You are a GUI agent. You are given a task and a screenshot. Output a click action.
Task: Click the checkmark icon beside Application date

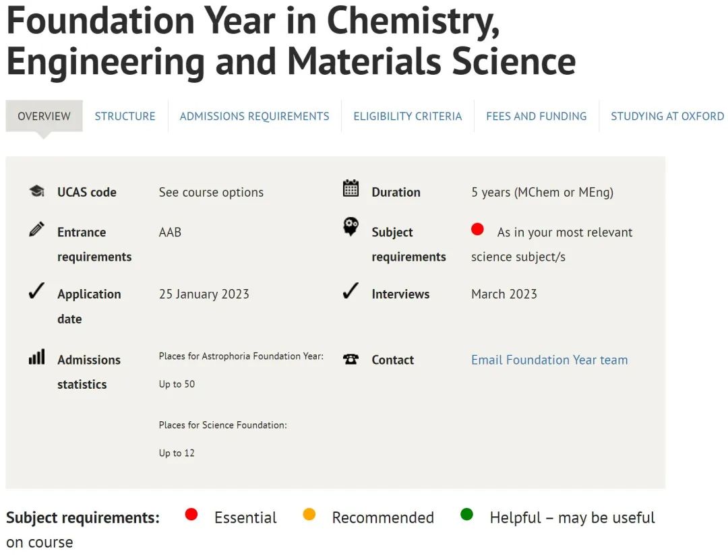pos(36,290)
